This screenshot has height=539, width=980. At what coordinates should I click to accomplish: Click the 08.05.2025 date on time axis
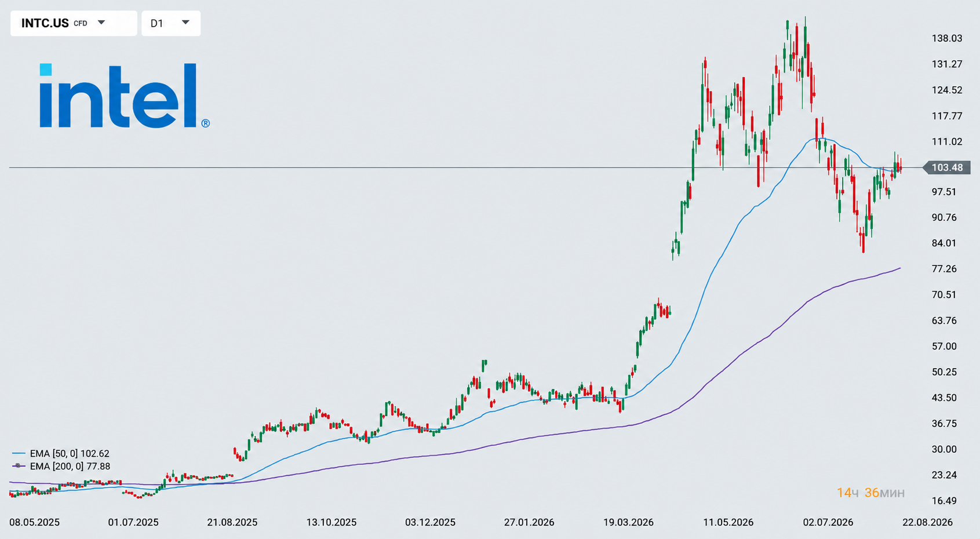pos(34,522)
